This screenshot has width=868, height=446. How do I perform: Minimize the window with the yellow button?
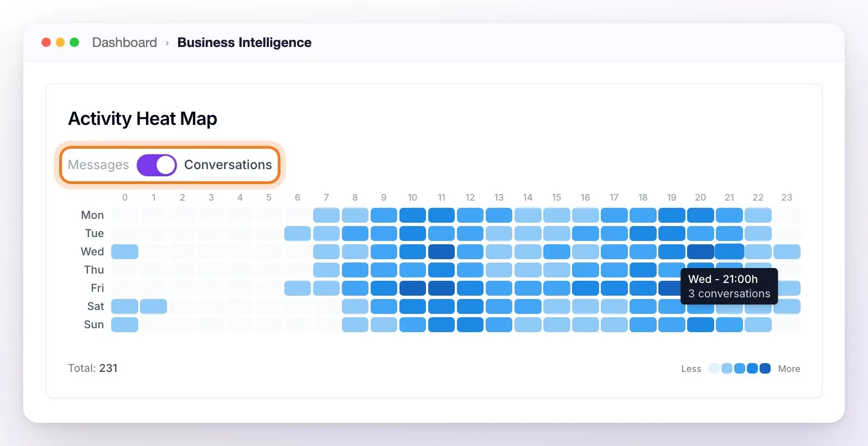pyautogui.click(x=60, y=43)
